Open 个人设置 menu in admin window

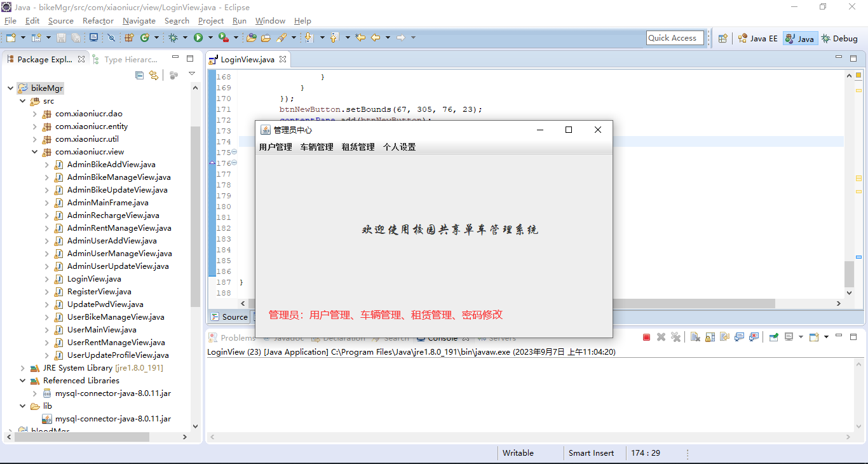coord(400,147)
